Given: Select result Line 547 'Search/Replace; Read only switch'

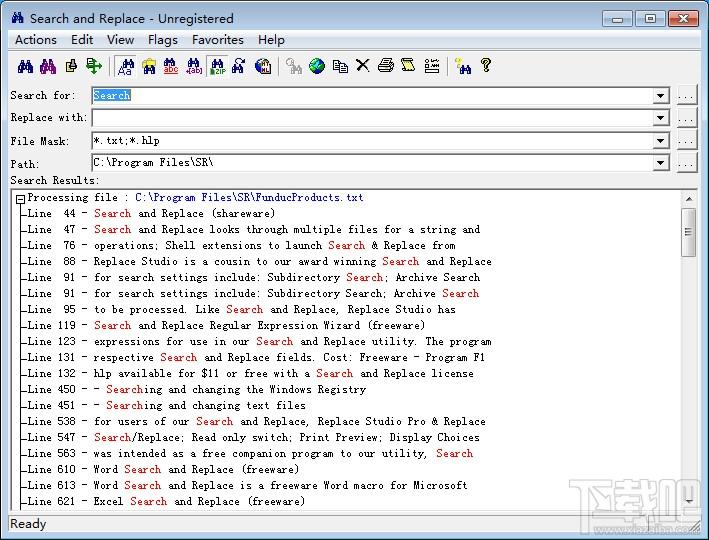Looking at the screenshot, I should click(x=254, y=437).
